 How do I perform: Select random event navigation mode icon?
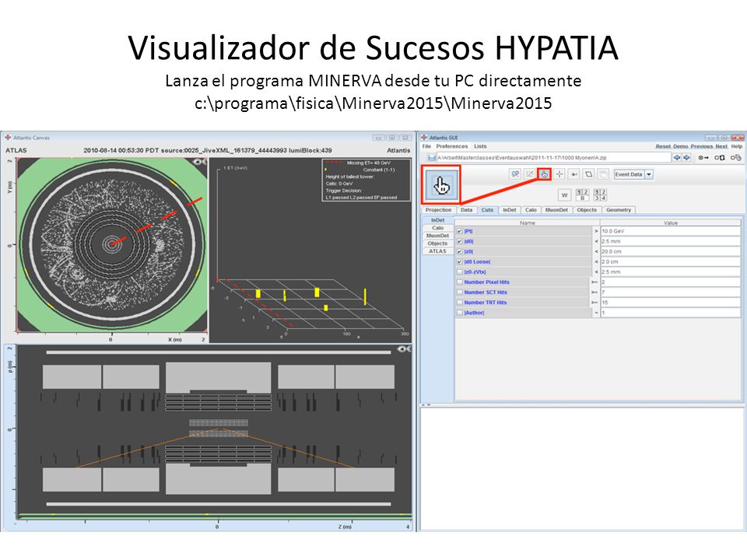736,158
